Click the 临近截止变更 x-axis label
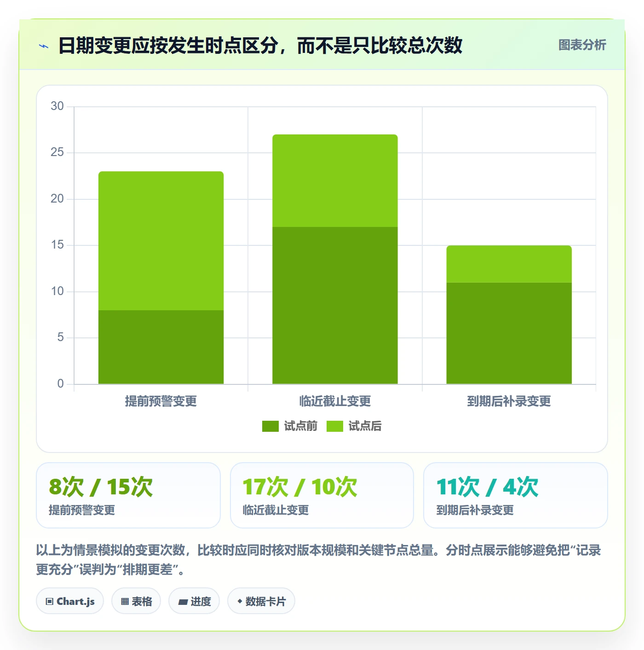Image resolution: width=644 pixels, height=650 pixels. (335, 401)
